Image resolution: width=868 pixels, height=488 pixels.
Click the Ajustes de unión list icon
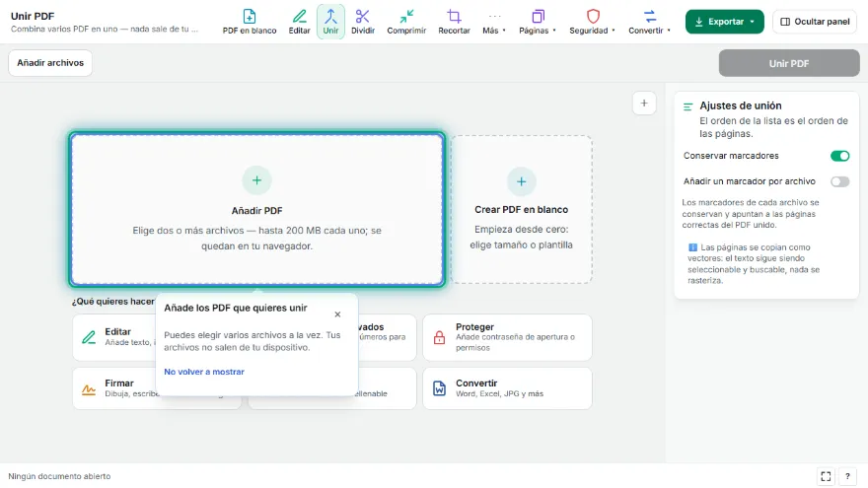tap(688, 106)
